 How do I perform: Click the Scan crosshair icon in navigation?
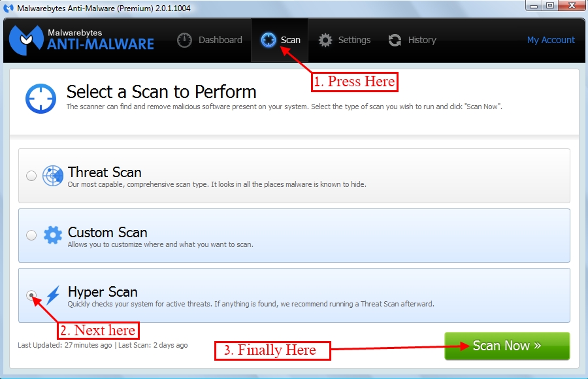(268, 40)
